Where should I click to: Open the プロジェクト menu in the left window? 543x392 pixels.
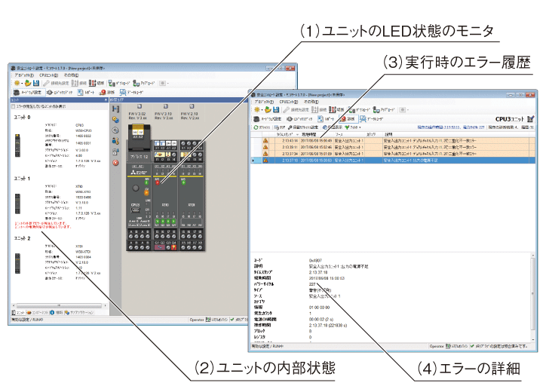click(x=23, y=75)
